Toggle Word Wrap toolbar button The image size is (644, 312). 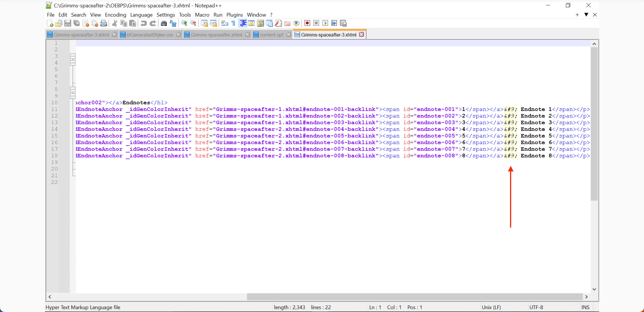pyautogui.click(x=225, y=23)
